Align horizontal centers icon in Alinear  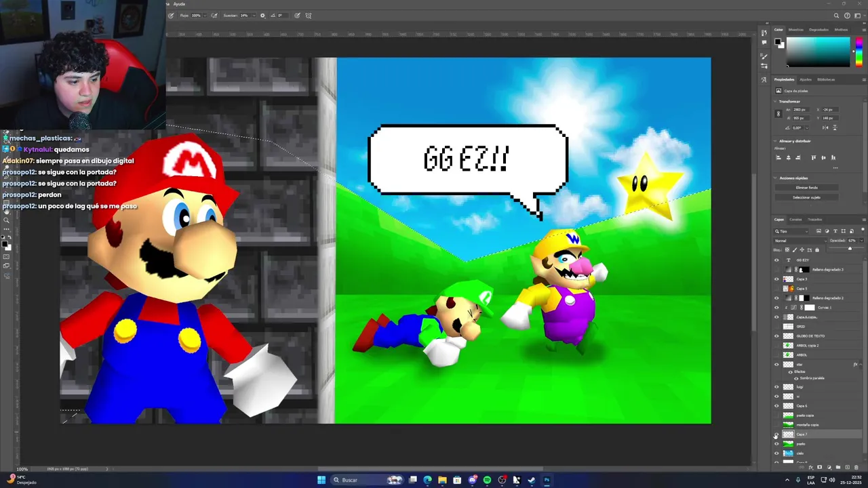click(788, 157)
